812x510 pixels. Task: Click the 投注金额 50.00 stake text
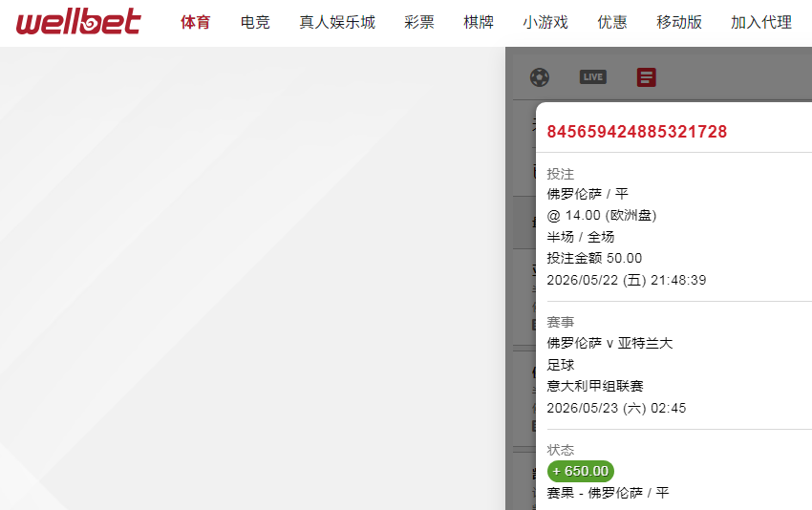click(x=594, y=259)
